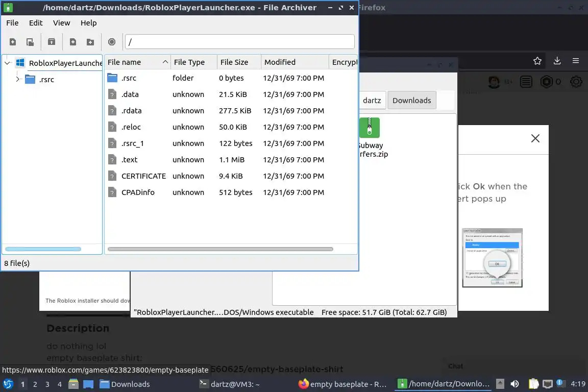Click the unknown file icon beside CERTIFICATE
This screenshot has width=588, height=392.
(112, 176)
